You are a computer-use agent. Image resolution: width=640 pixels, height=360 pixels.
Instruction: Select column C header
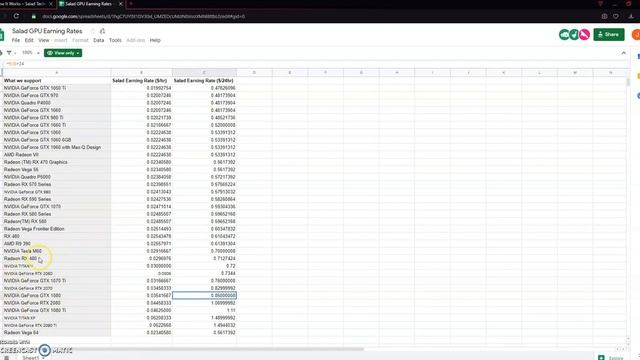point(204,73)
